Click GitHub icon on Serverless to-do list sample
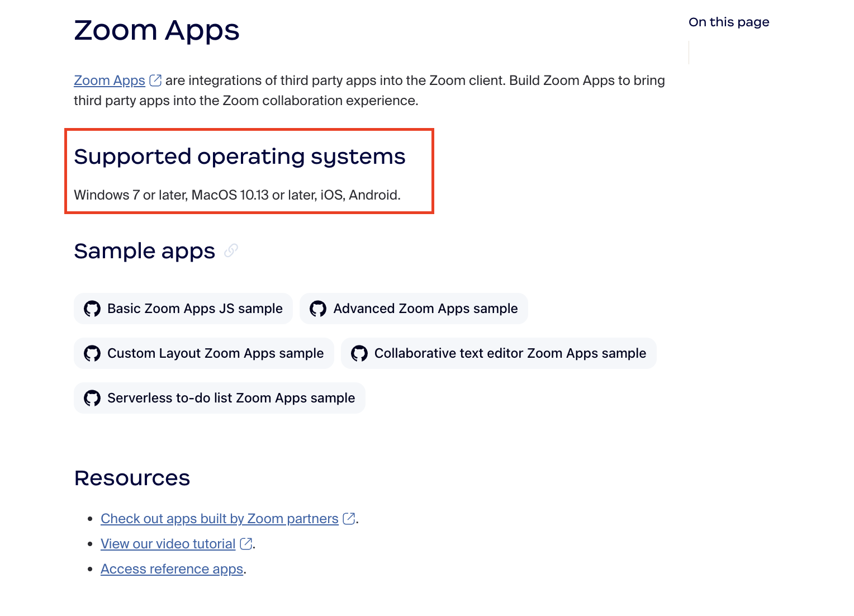Viewport: 854px width, 616px height. (92, 398)
